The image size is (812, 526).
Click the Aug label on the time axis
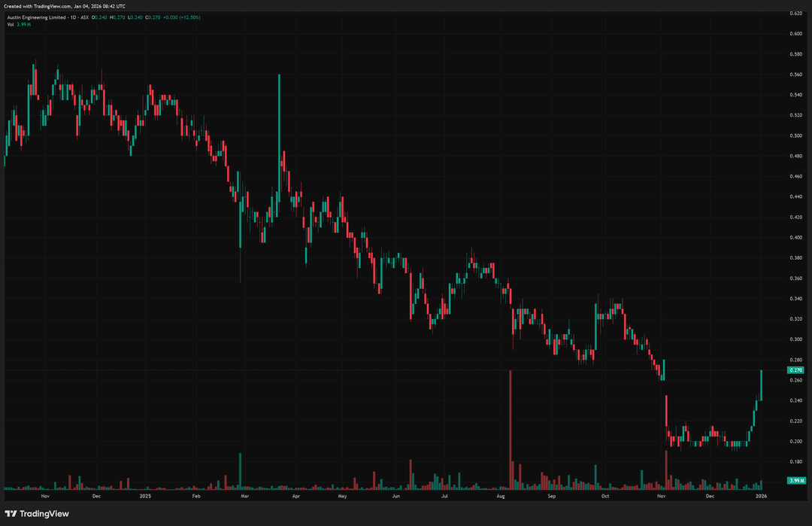click(x=501, y=497)
